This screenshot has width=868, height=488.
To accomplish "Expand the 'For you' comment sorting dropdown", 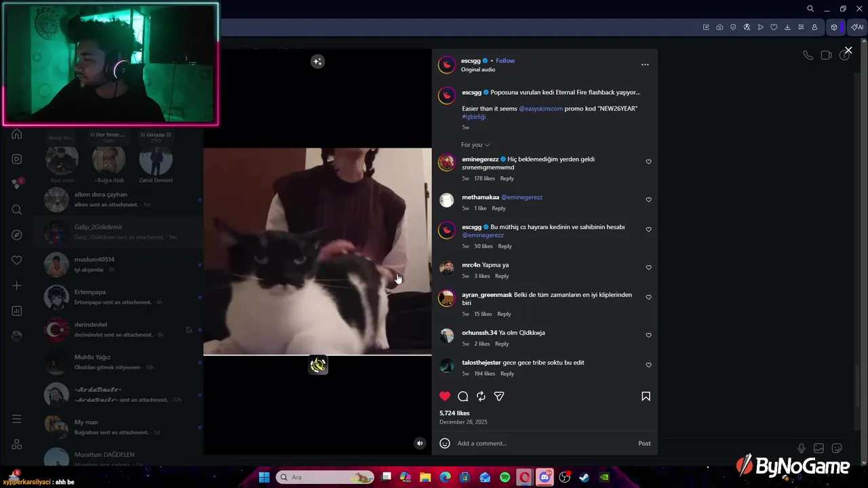I will [475, 145].
